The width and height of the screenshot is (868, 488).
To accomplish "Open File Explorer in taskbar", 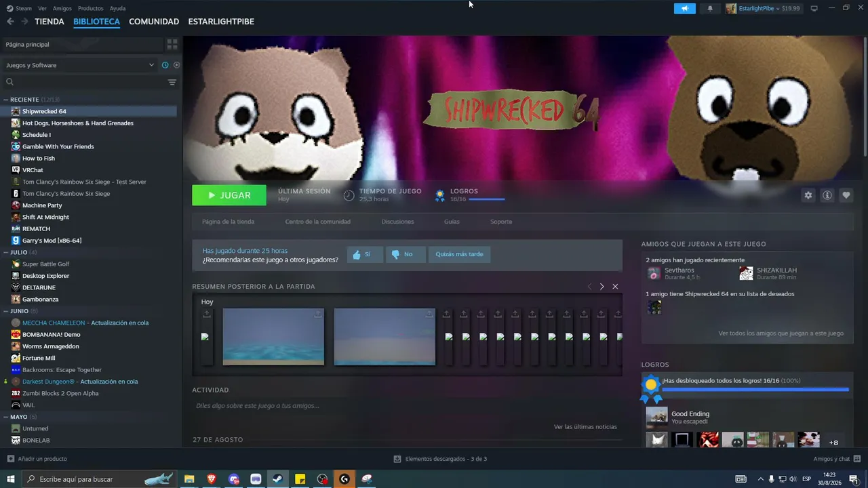I will tap(189, 479).
